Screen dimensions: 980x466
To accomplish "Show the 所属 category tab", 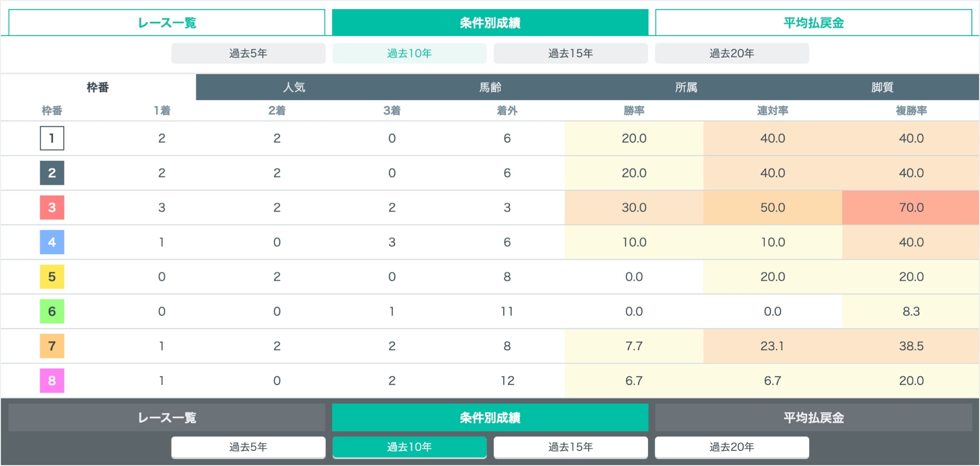I will 686,87.
